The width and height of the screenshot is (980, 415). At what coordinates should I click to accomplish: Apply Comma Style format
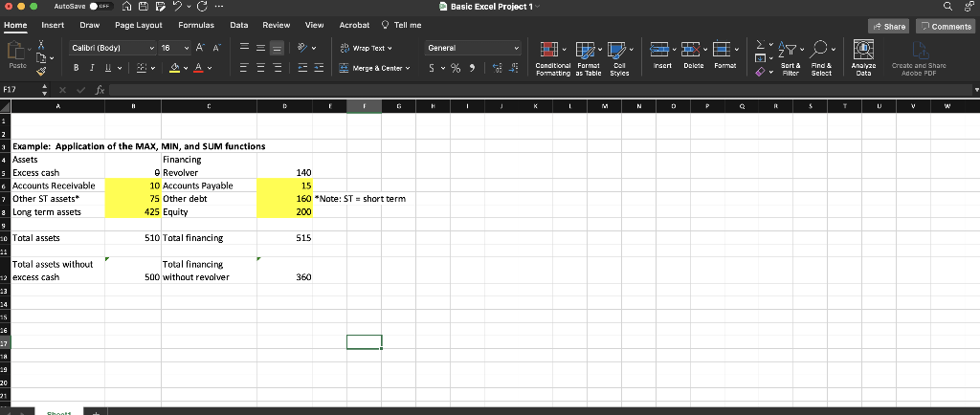(473, 68)
